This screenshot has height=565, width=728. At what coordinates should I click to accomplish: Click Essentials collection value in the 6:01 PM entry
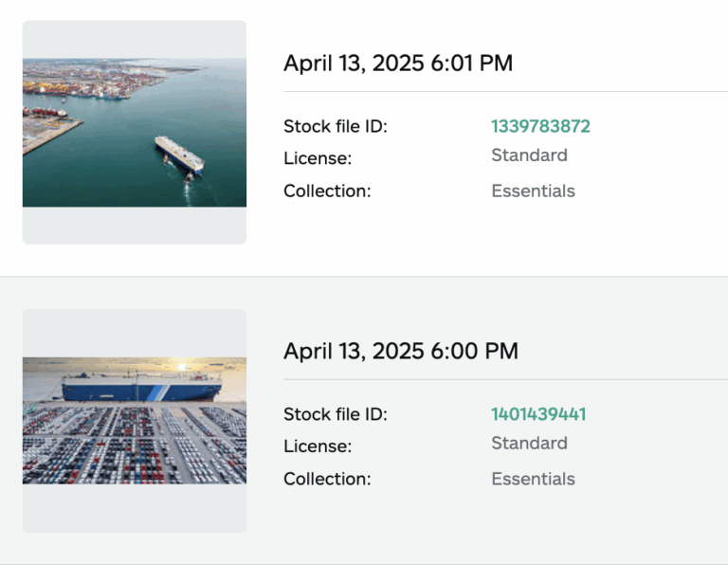click(x=533, y=191)
